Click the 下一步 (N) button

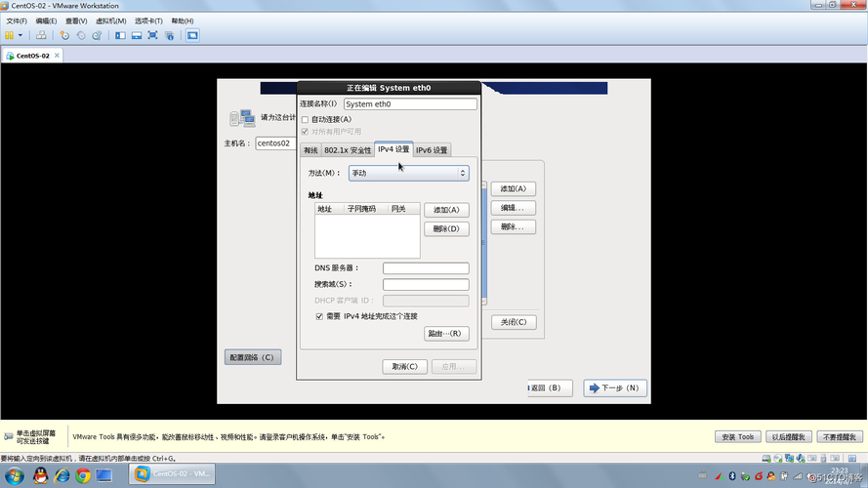click(x=615, y=387)
